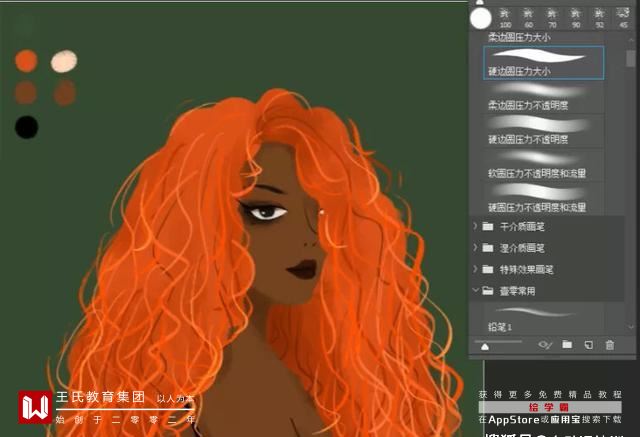Select the recent brush sized 90
This screenshot has width=640, height=437.
click(576, 19)
